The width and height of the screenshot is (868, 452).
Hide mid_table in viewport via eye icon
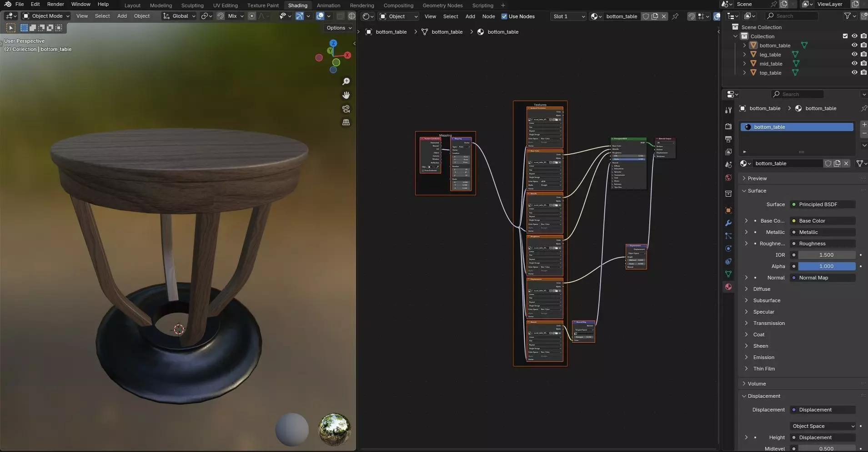point(854,64)
